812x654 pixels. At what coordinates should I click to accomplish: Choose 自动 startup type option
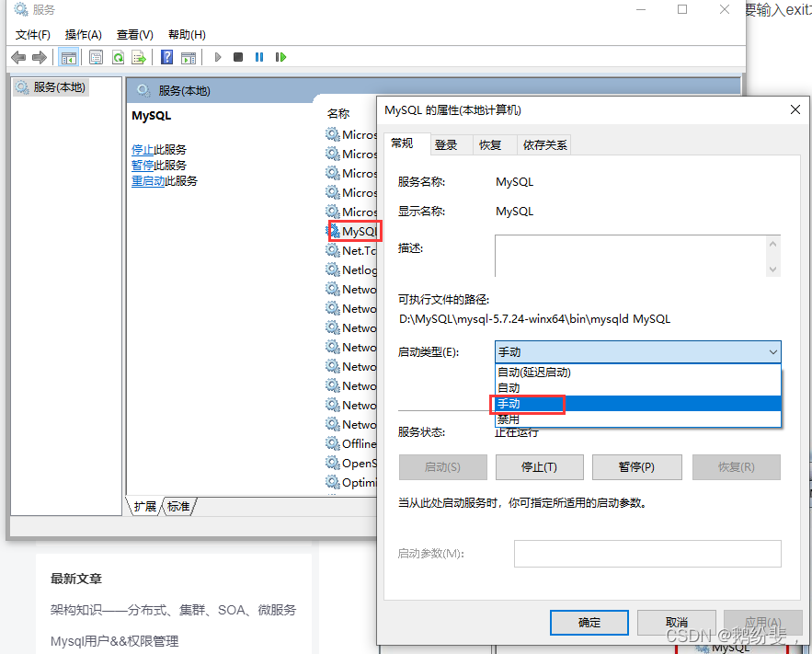637,388
